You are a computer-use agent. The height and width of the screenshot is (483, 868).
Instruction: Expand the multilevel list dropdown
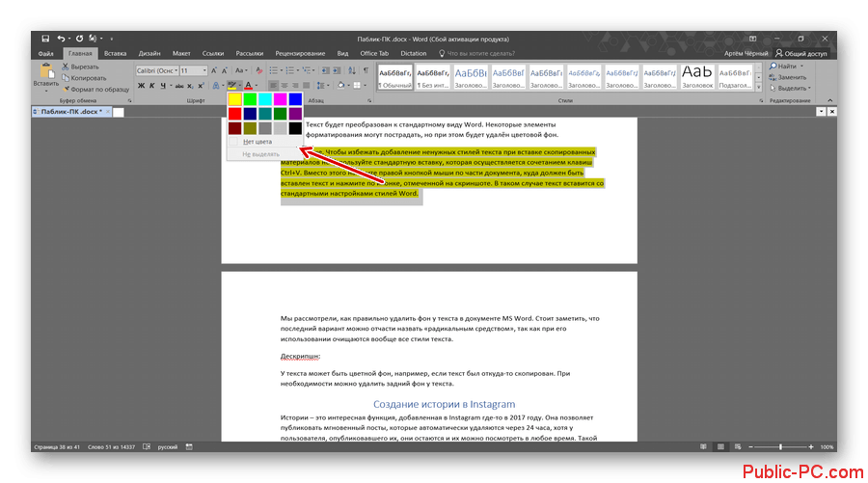313,70
